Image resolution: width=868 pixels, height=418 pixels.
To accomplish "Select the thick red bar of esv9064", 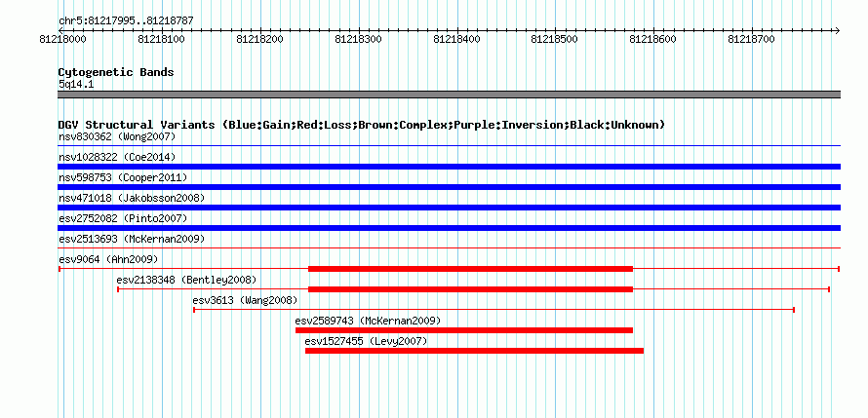I will (470, 269).
